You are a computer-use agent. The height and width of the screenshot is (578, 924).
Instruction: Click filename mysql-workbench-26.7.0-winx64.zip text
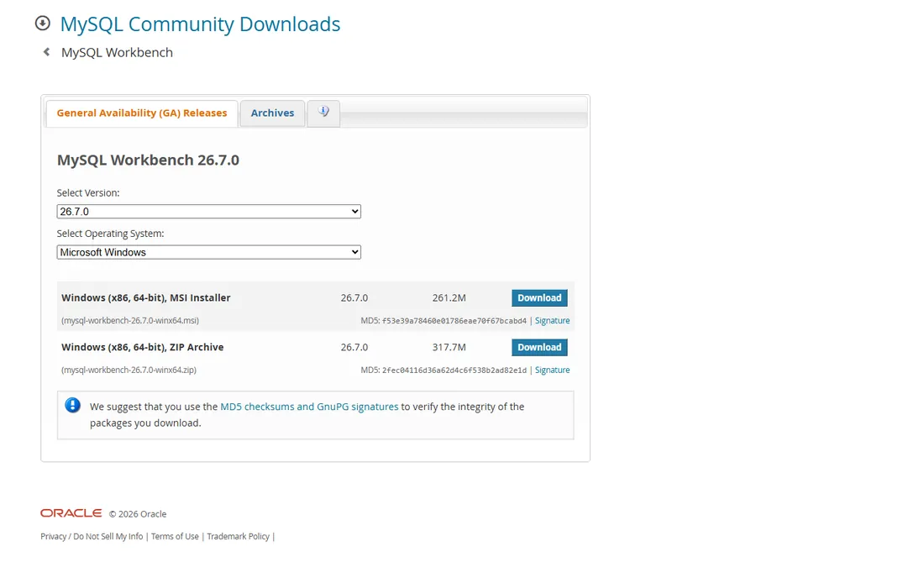[x=129, y=370]
